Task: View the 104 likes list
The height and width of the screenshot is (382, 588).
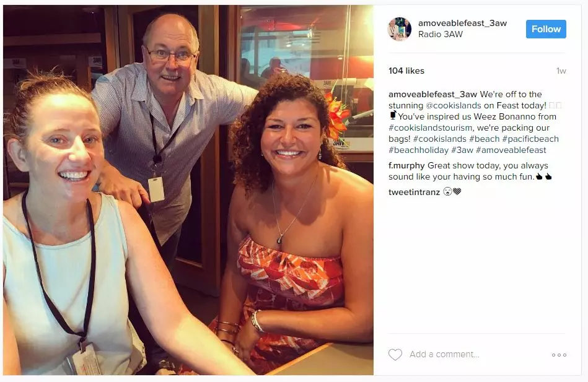Action: point(406,71)
